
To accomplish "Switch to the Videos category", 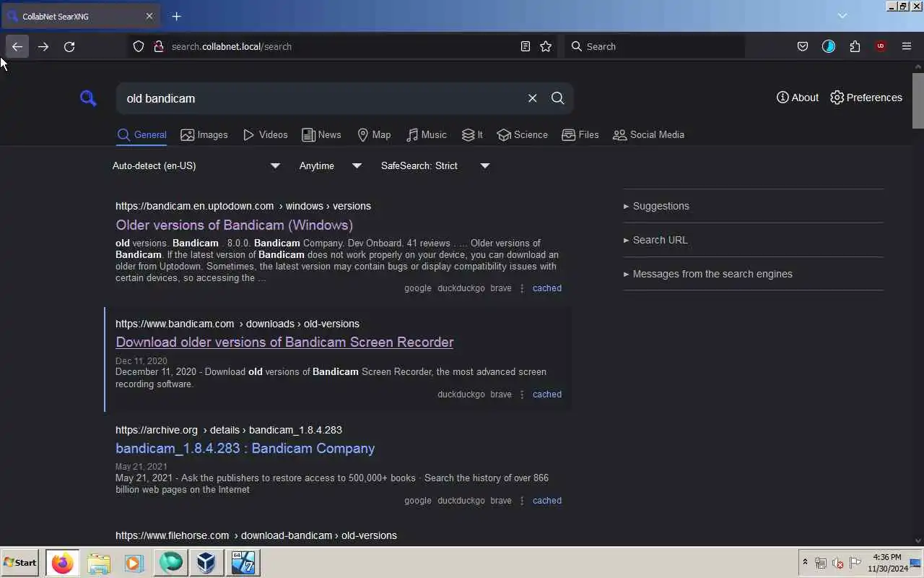I will coord(265,134).
